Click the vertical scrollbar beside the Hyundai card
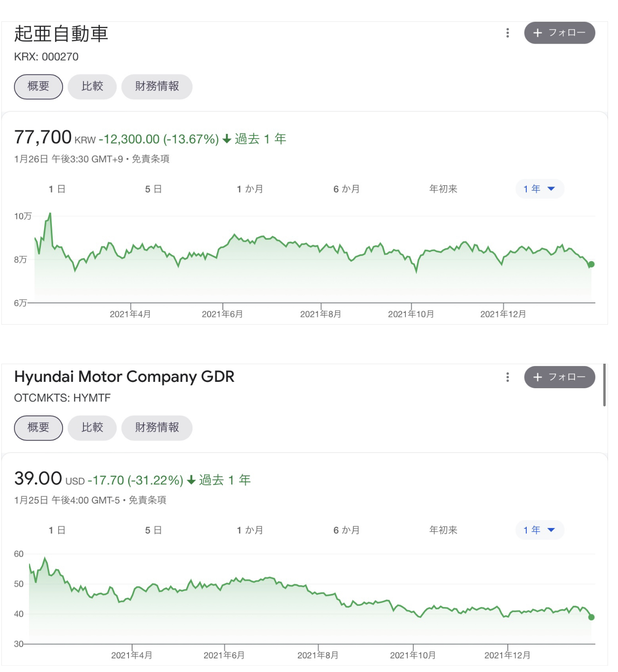This screenshot has width=618, height=672. point(604,385)
